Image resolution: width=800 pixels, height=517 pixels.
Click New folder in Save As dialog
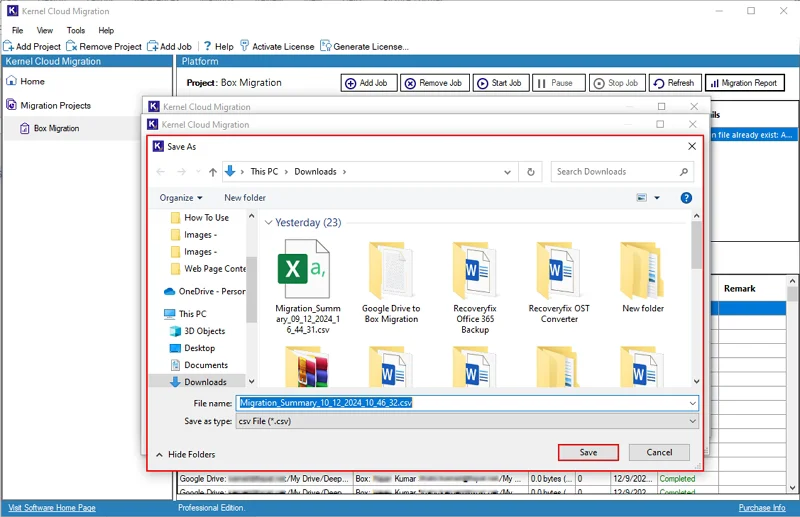pos(245,198)
